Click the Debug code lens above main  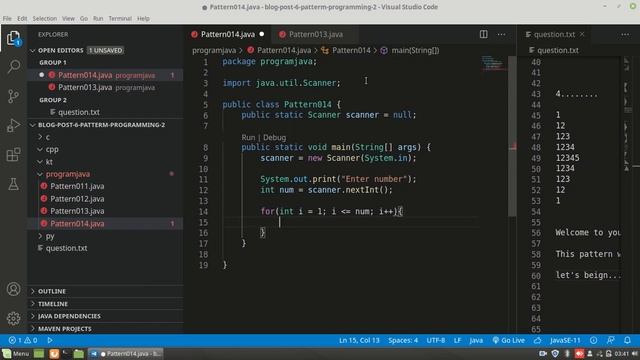pyautogui.click(x=274, y=138)
